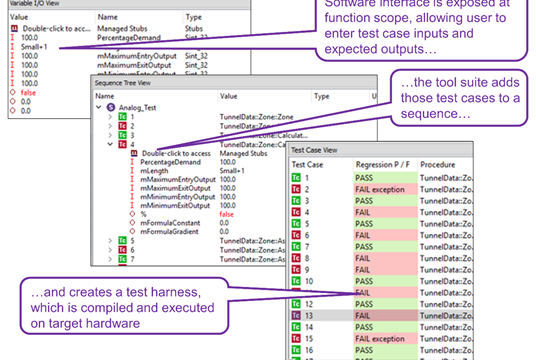
Task: Click Tc icon of Test Case View row 1
Action: coord(296,178)
